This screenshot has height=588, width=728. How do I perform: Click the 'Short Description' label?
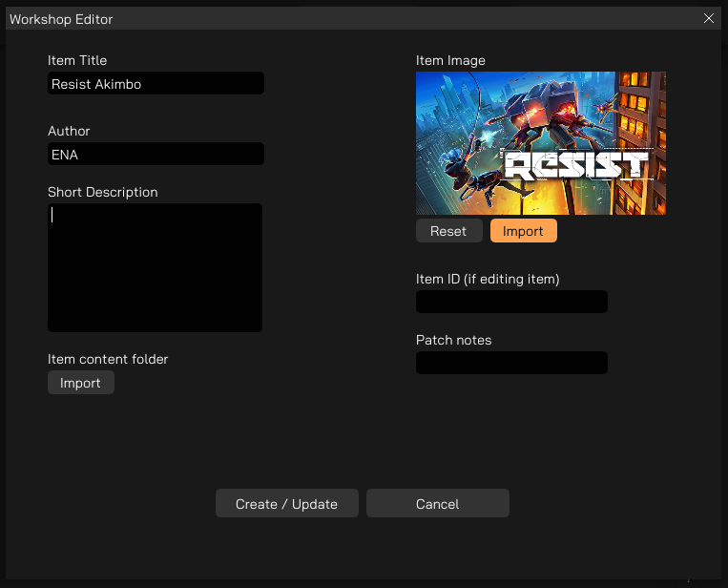click(x=103, y=192)
